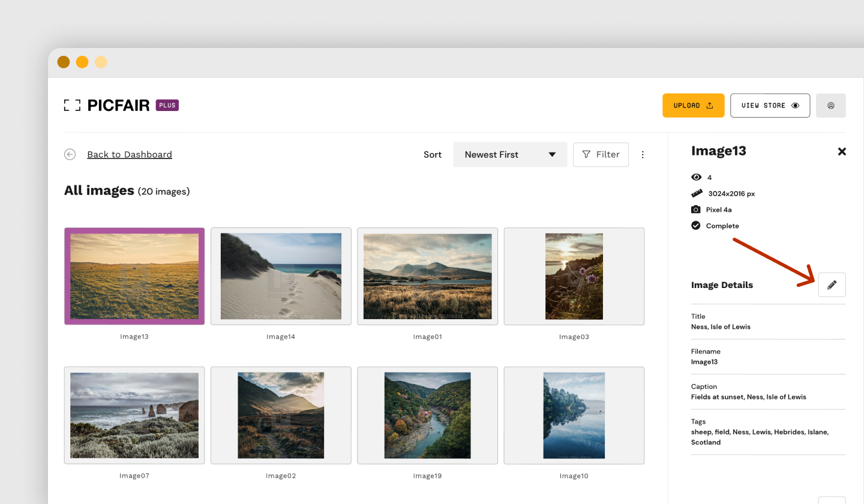The width and height of the screenshot is (864, 504).
Task: Click the Upload button
Action: tap(693, 106)
